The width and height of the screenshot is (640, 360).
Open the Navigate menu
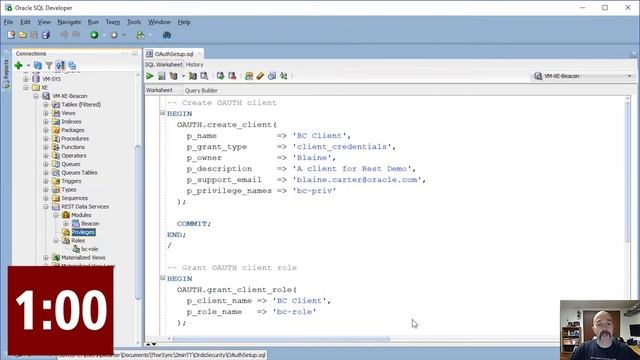[x=69, y=22]
